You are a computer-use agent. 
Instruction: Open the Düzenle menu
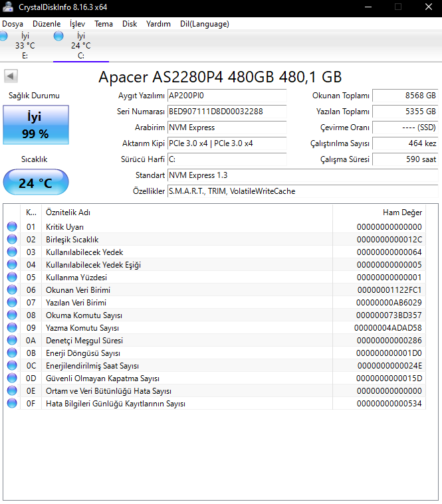coord(47,24)
